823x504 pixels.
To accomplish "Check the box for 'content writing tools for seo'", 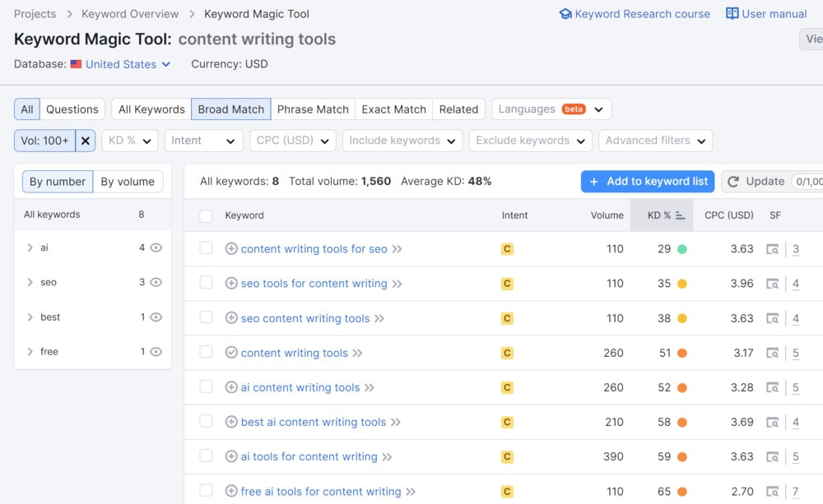I will pyautogui.click(x=206, y=248).
